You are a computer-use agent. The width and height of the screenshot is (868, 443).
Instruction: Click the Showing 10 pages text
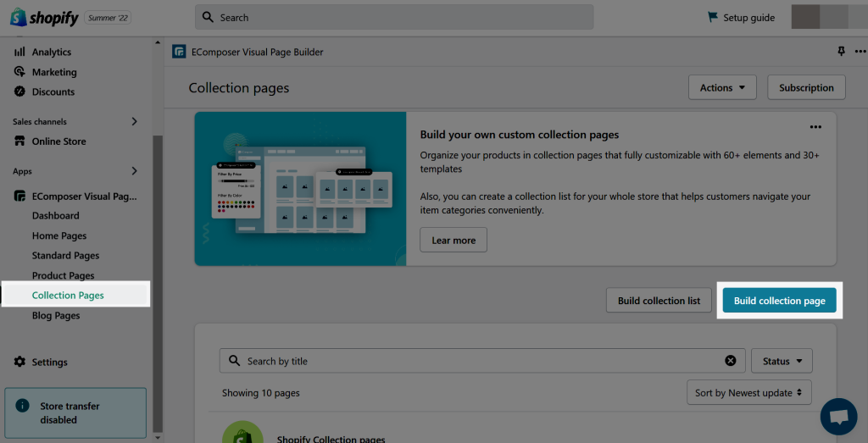261,393
